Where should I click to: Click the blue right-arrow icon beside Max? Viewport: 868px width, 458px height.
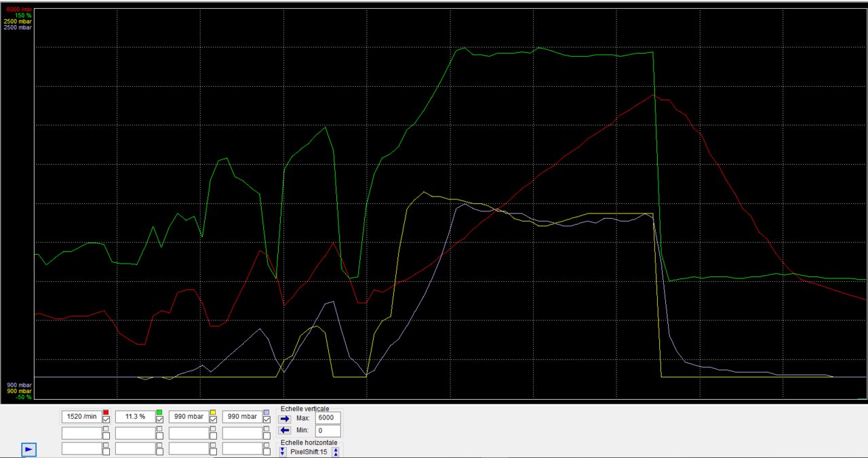285,419
